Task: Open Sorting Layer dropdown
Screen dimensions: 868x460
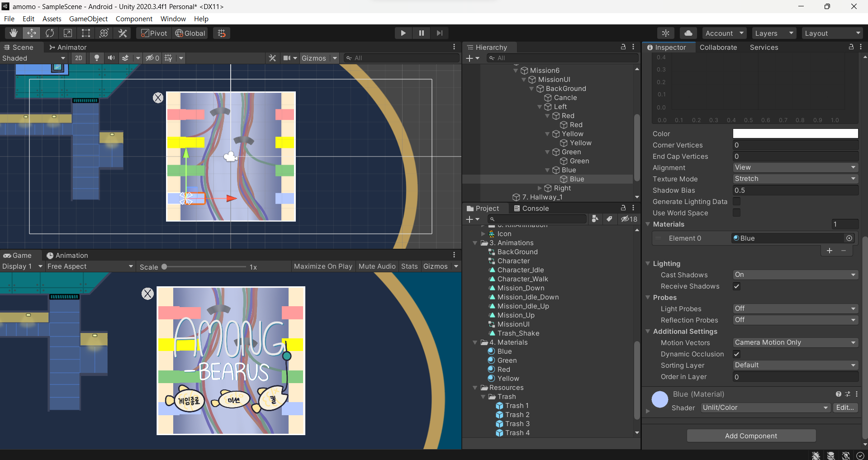Action: [x=795, y=365]
